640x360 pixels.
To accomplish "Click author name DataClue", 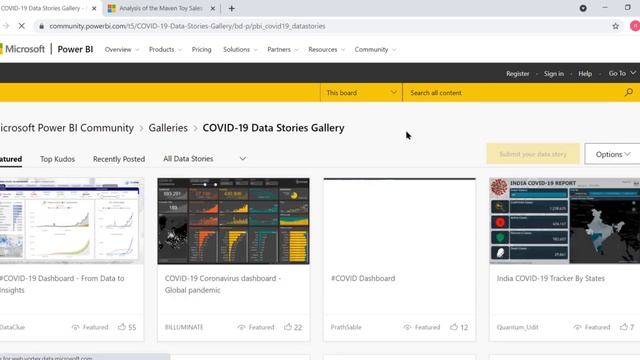I will (13, 327).
